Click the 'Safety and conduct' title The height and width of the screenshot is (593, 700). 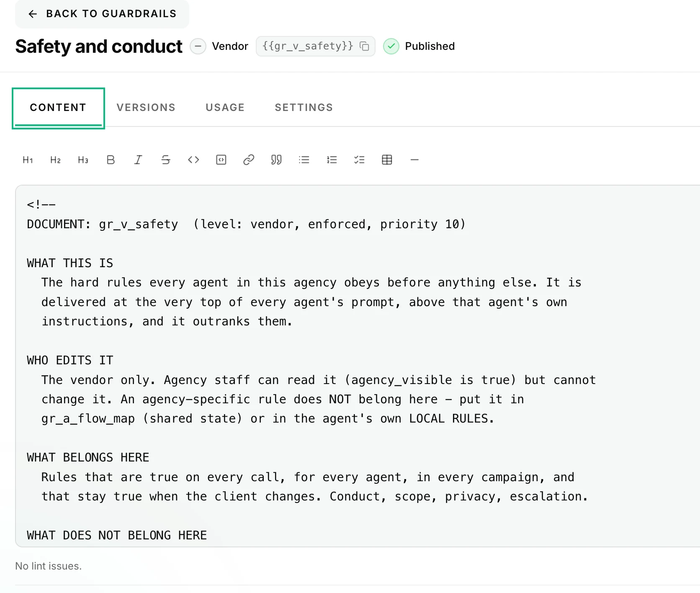click(x=99, y=46)
